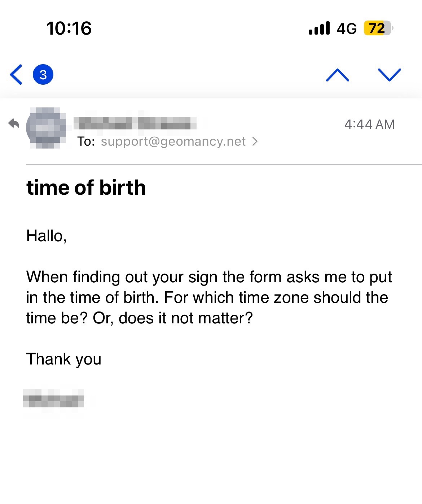
Task: Select the support@geomancy.net recipient address
Action: pos(173,141)
